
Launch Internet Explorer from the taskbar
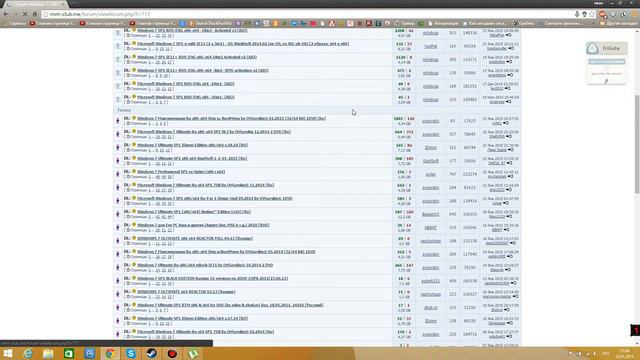click(x=28, y=353)
